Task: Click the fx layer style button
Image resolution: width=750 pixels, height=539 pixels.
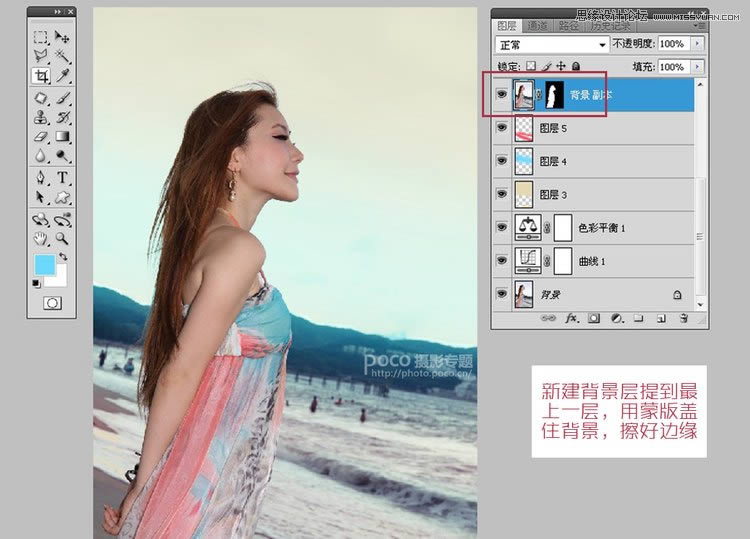Action: [572, 318]
